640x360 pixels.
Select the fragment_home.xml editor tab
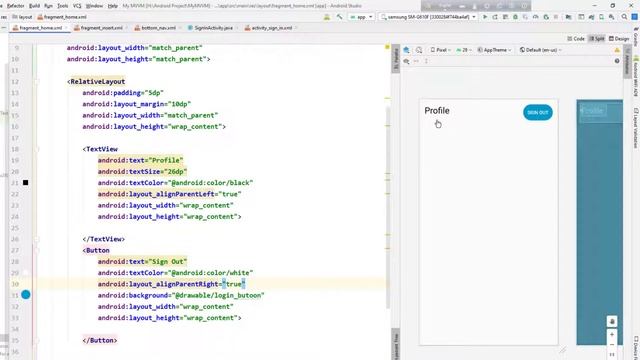click(x=40, y=28)
